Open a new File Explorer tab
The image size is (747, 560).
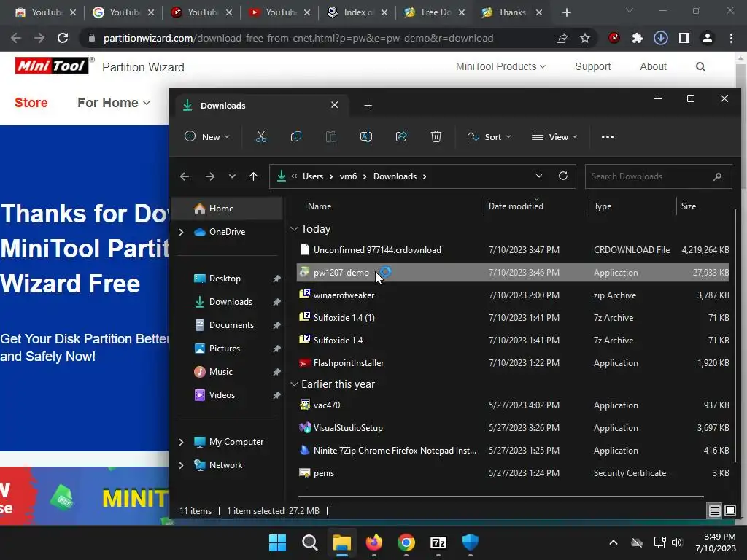pos(368,105)
